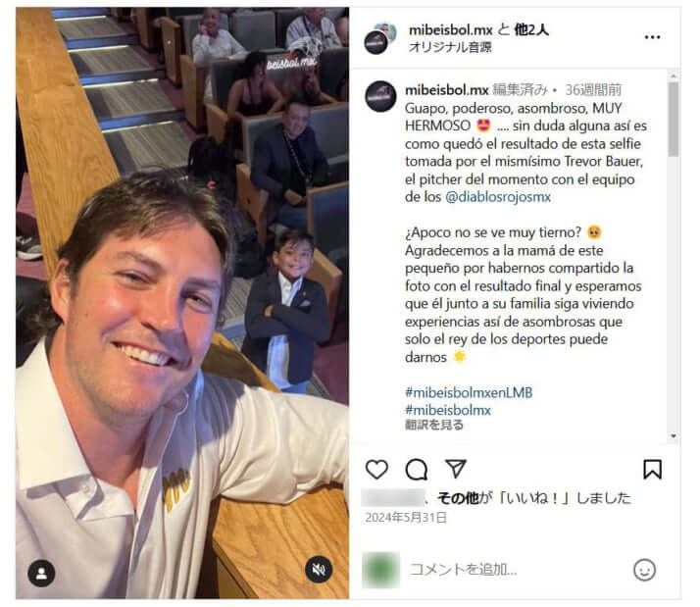Open the @diablosrojosmx mention link

point(498,197)
